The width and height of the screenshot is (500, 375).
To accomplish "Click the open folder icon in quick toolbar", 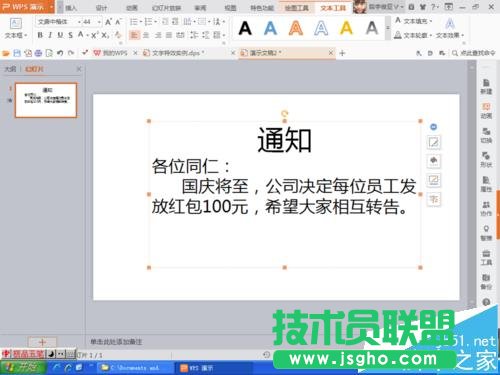I will [x=6, y=53].
